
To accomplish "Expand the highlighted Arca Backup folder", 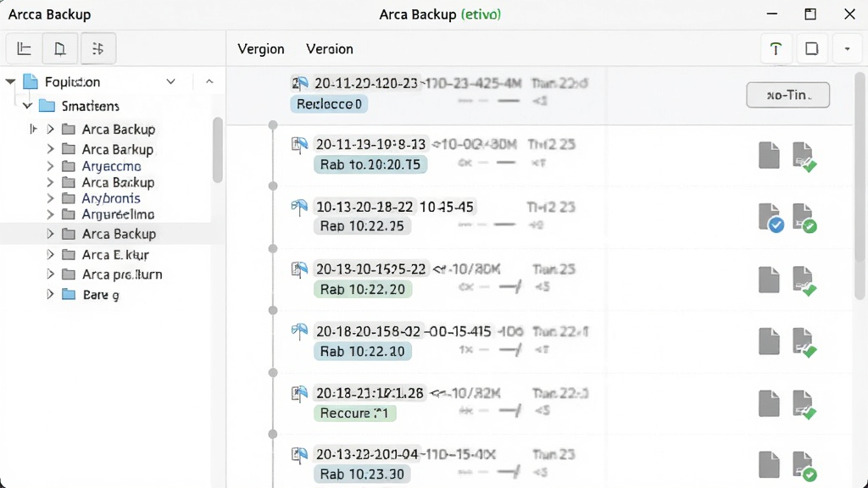I will (50, 234).
